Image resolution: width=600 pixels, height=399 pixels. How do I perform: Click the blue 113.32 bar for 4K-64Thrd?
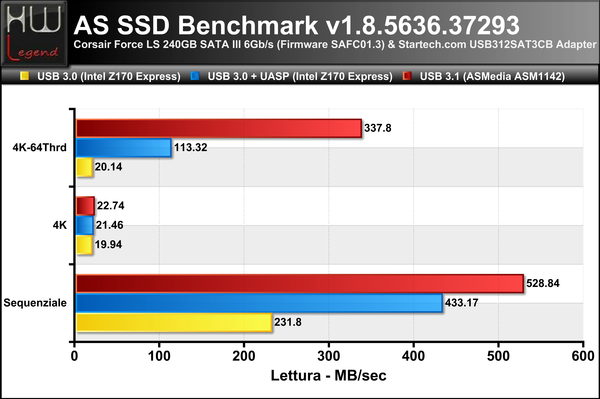pos(124,148)
